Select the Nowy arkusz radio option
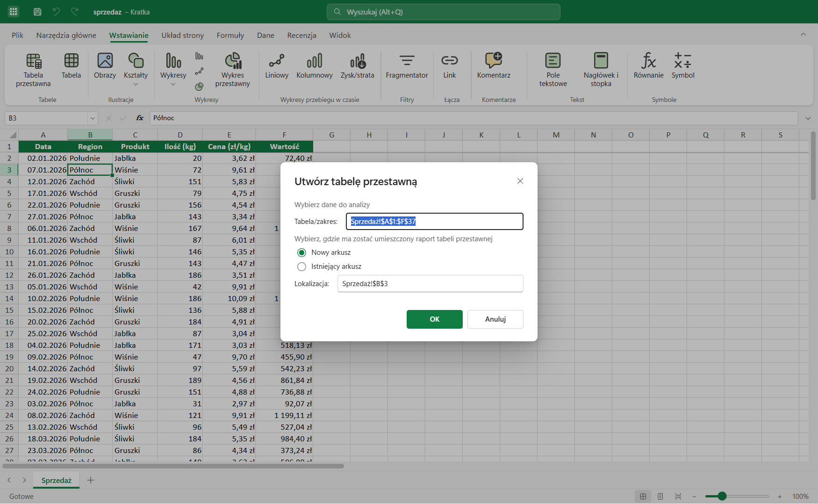Image resolution: width=818 pixels, height=504 pixels. 301,252
